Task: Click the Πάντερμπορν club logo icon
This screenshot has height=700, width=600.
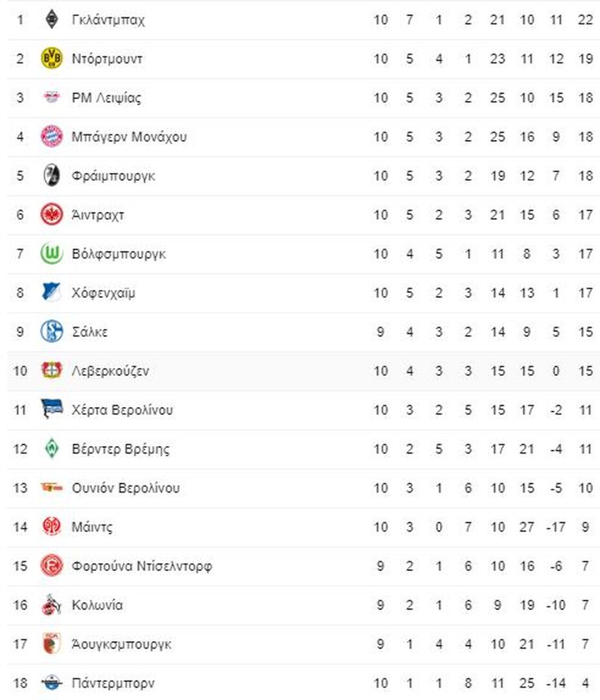Action: pos(52,682)
